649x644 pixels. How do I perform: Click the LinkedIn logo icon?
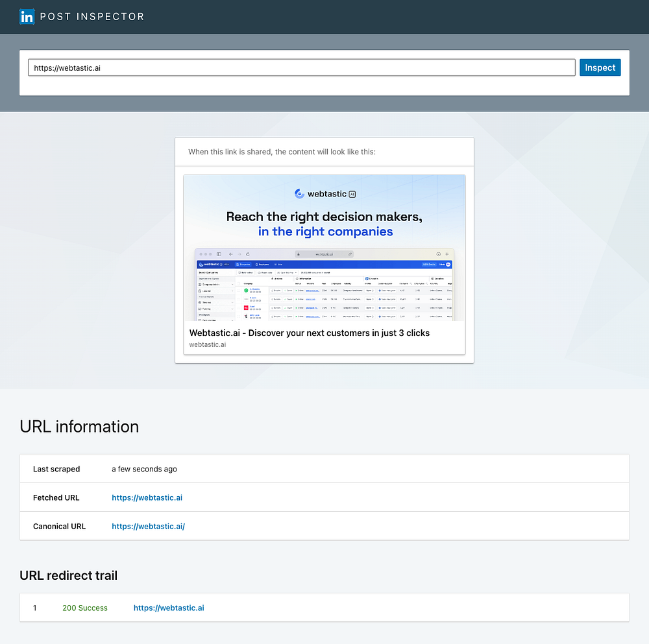tap(27, 17)
